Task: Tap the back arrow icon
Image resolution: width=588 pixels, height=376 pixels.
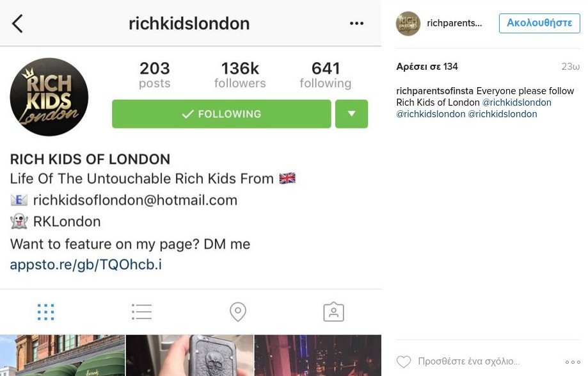Action: coord(17,24)
